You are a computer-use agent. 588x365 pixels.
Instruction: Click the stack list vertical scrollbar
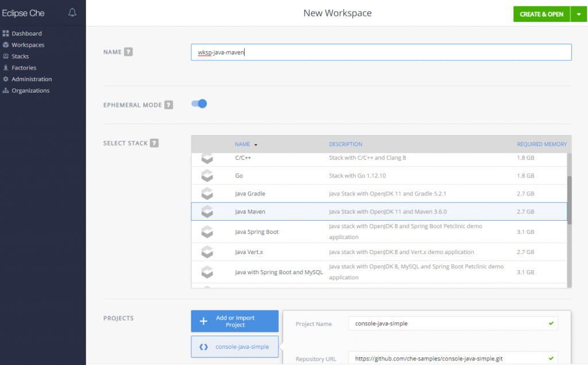coord(569,199)
